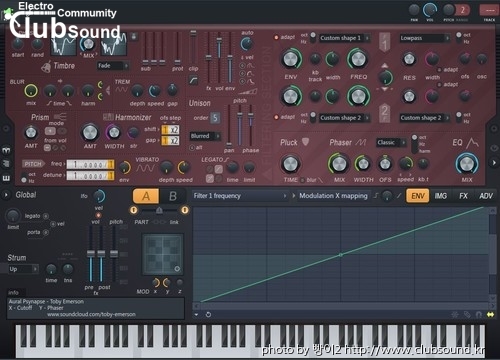Screen dimensions: 500x360
Task: Switch the Pitch oct/Hz toggle
Action: [24, 177]
